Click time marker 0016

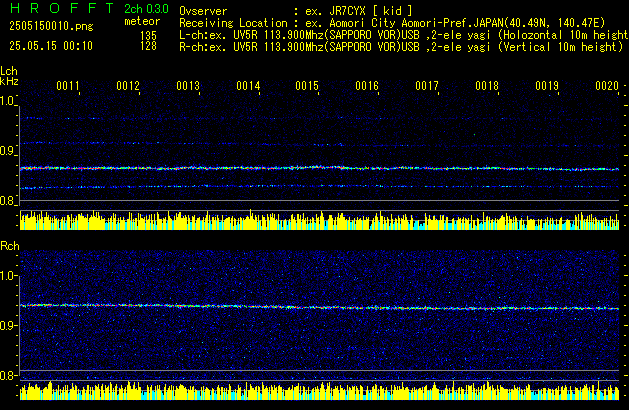(367, 86)
